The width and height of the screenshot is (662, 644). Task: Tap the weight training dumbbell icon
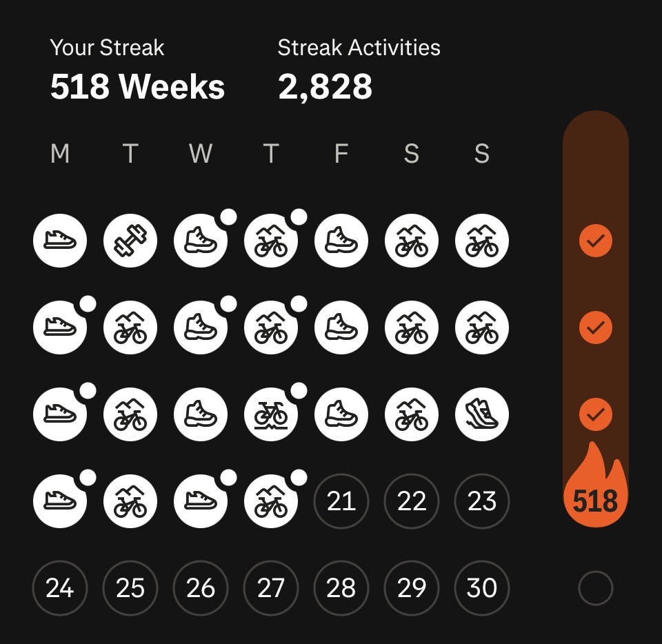[130, 241]
